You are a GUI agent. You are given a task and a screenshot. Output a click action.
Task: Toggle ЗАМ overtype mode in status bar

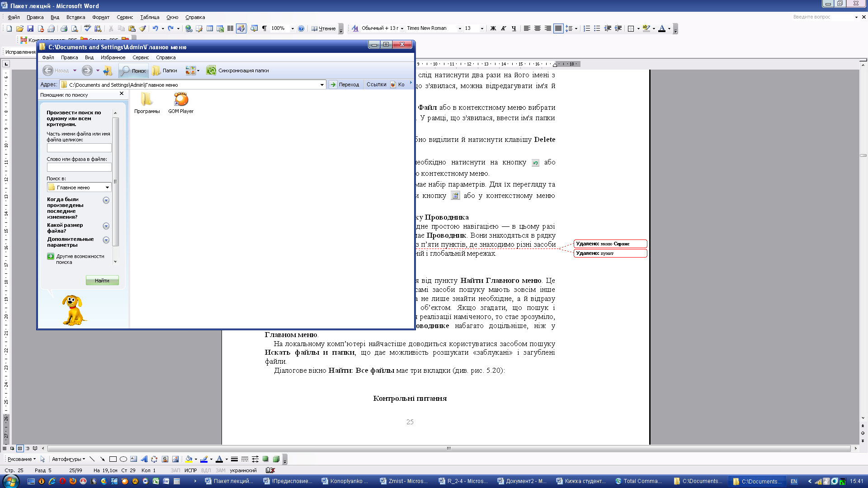coord(221,470)
